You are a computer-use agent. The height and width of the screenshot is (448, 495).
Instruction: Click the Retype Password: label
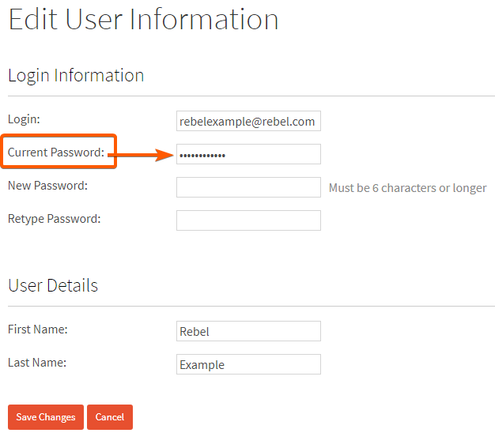[x=55, y=219]
